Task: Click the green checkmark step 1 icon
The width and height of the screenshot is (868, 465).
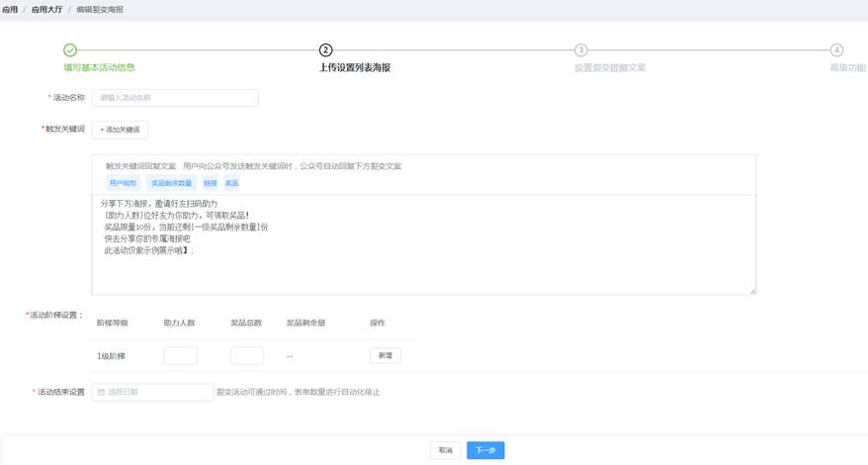Action: coord(70,49)
